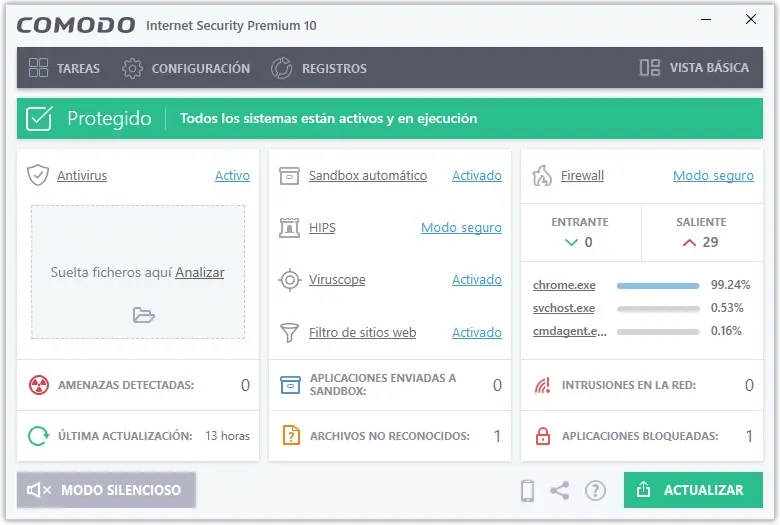Screen dimensions: 780x525
Task: Click the Tareas grid icon
Action: tap(38, 68)
